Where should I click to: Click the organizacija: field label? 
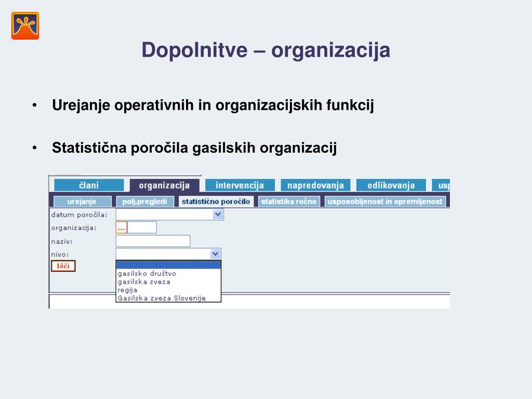[x=74, y=228]
